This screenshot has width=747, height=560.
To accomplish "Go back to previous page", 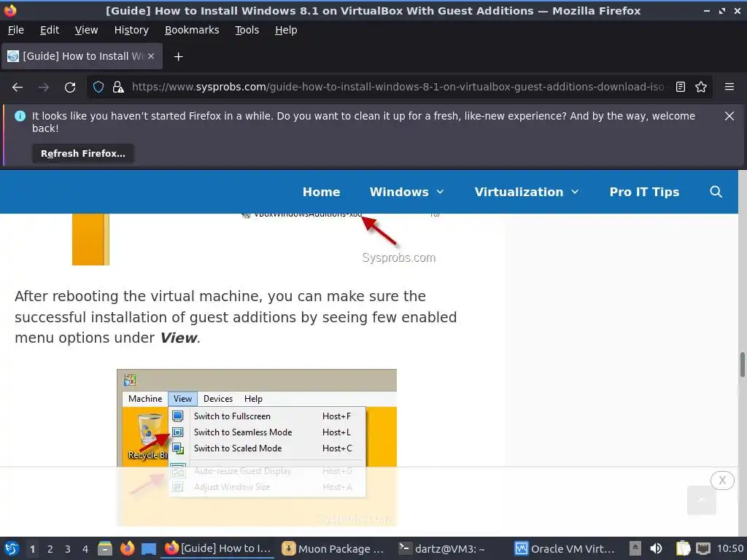I will (x=18, y=87).
